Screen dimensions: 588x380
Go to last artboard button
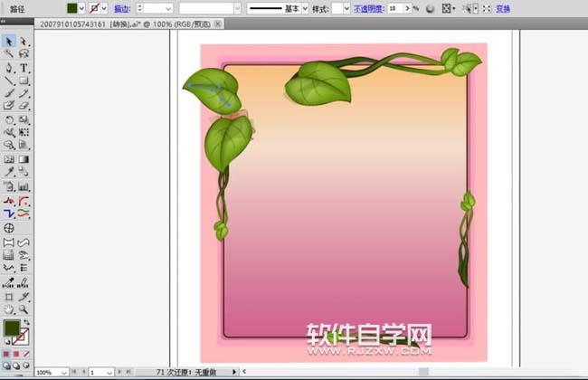coord(128,372)
